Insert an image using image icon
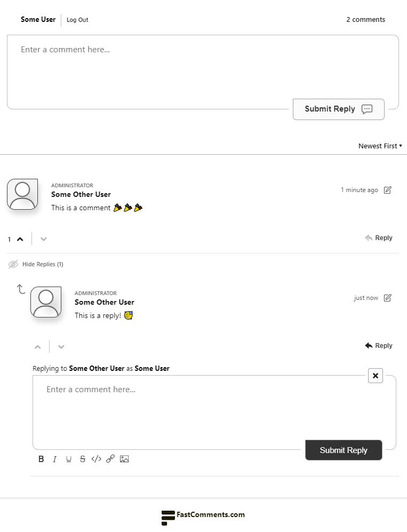 pos(124,459)
